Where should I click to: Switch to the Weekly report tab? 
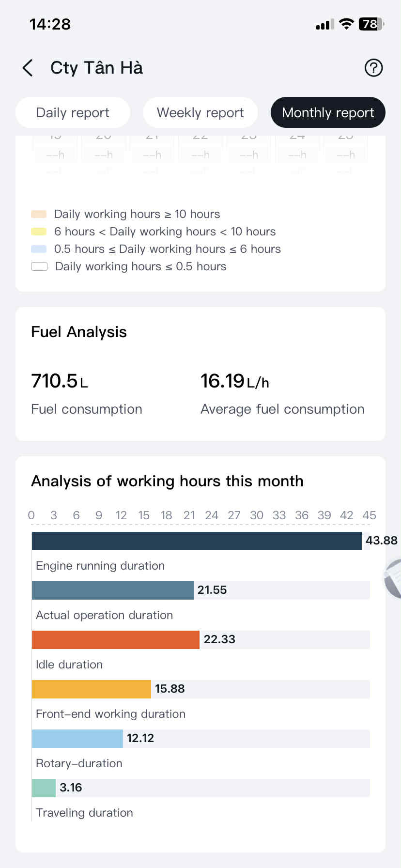coord(200,113)
